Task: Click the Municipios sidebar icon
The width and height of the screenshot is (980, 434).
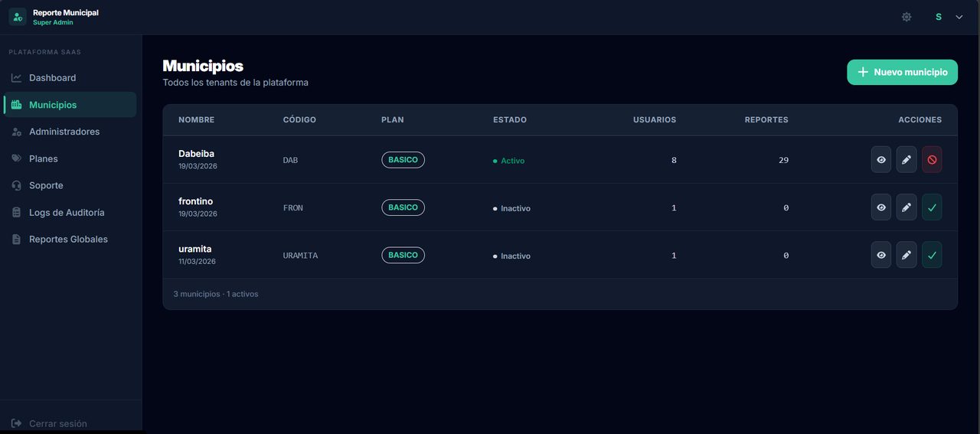Action: tap(16, 105)
